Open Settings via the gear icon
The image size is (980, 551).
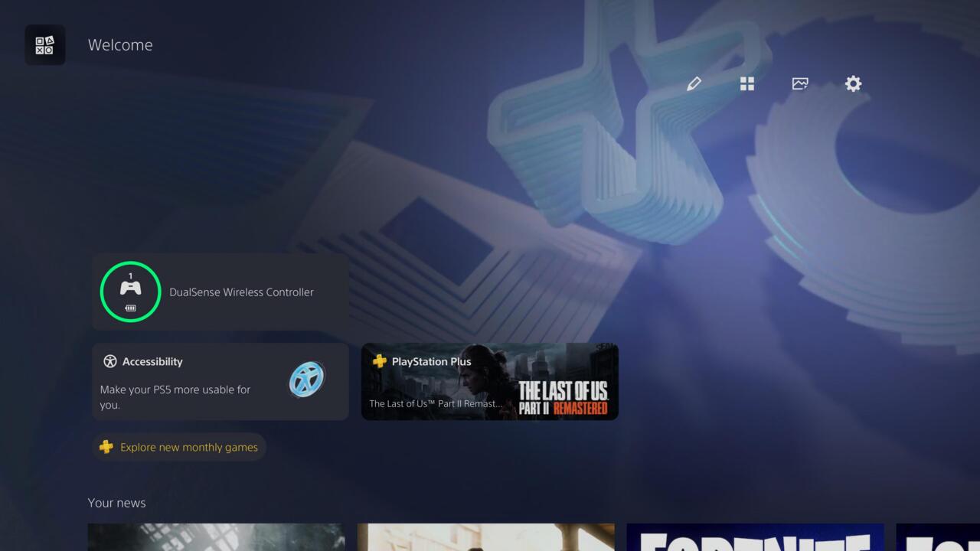[x=853, y=83]
